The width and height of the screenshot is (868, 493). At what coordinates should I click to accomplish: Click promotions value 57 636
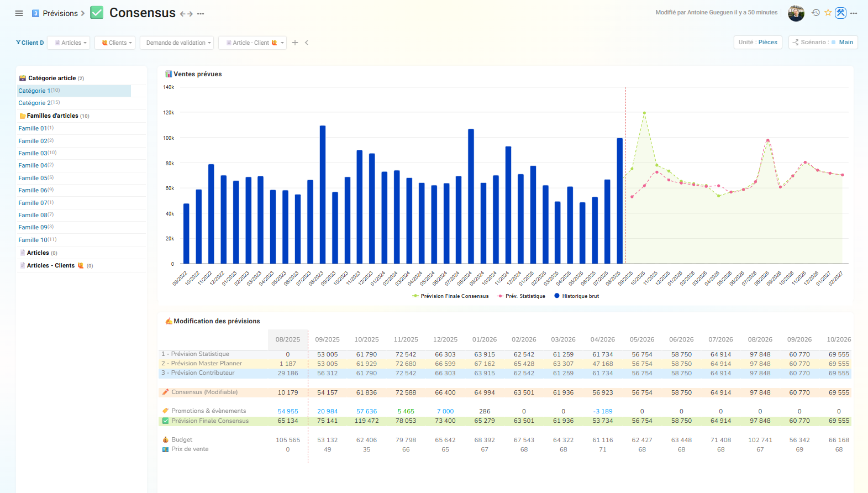coord(367,411)
